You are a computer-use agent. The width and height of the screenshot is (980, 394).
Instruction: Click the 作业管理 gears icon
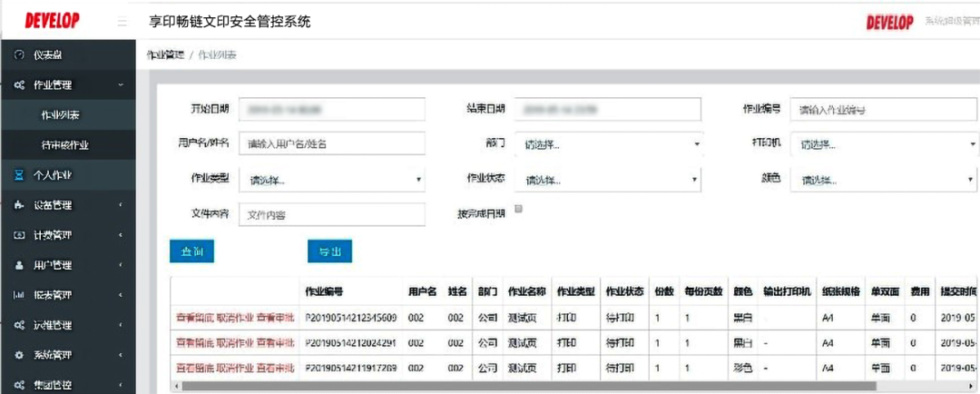[x=19, y=85]
